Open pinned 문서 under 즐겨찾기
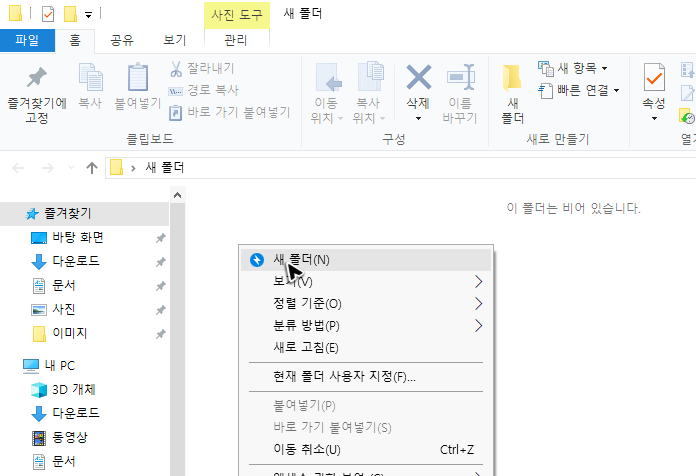Viewport: 696px width, 476px height. [x=63, y=285]
